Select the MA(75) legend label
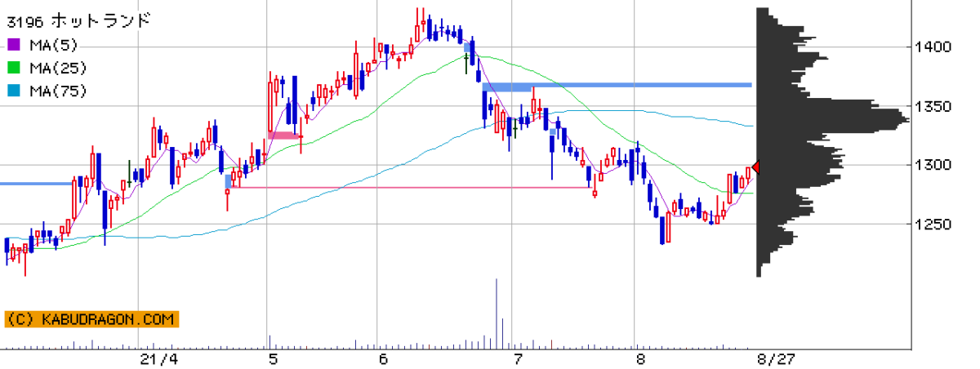Image resolution: width=980 pixels, height=369 pixels. (57, 91)
